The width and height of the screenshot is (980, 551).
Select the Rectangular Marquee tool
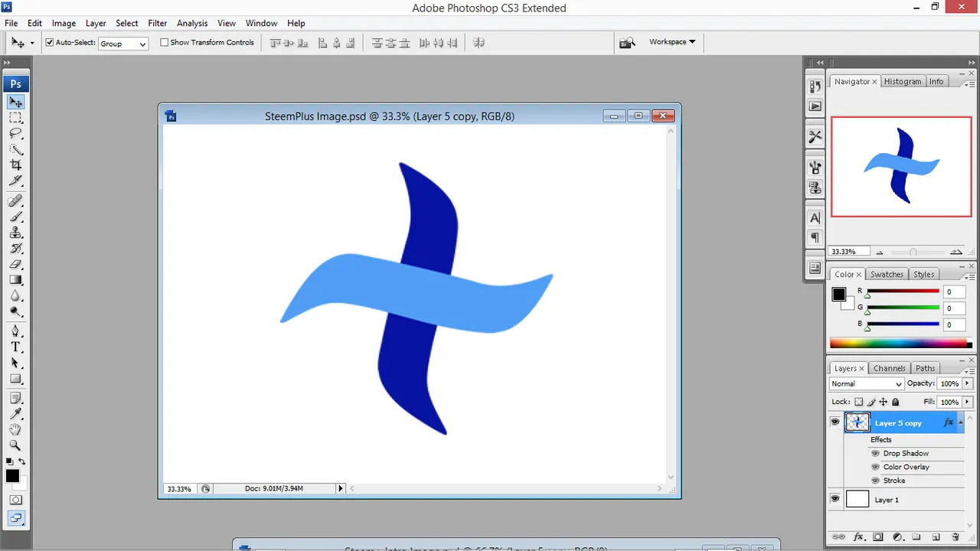[15, 118]
